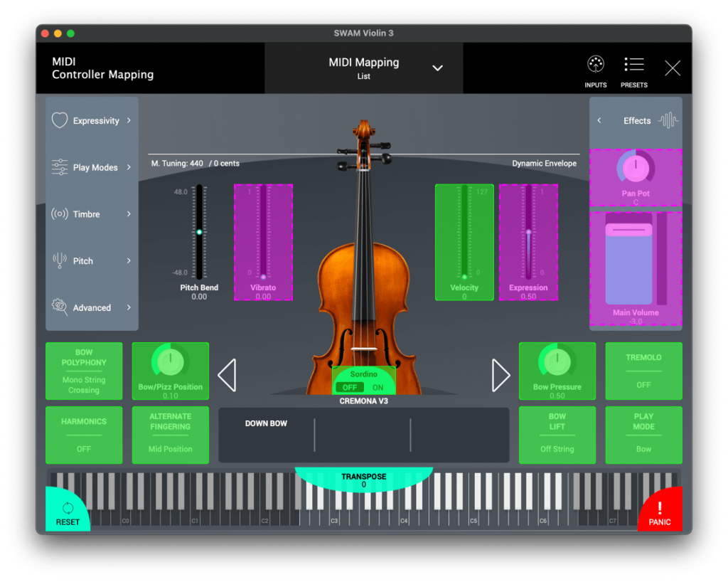This screenshot has width=728, height=582.
Task: Collapse the Effects panel with left chevron
Action: [x=599, y=121]
